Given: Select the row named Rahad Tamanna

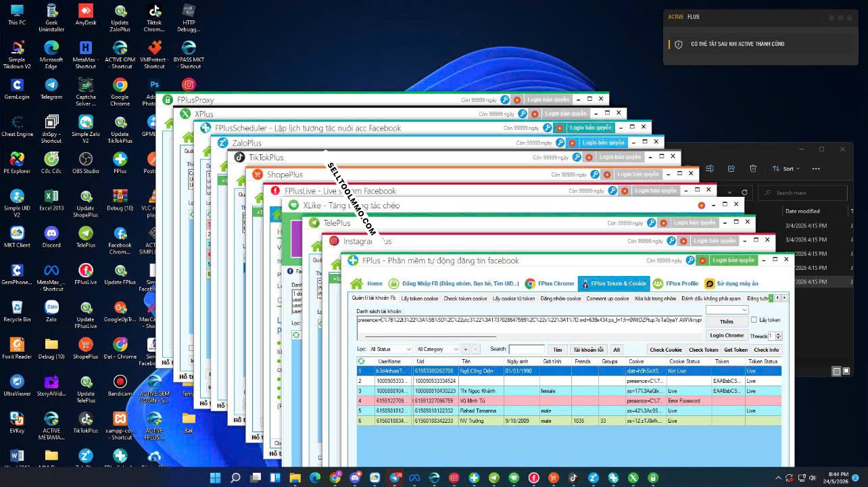Looking at the screenshot, I should tap(569, 411).
